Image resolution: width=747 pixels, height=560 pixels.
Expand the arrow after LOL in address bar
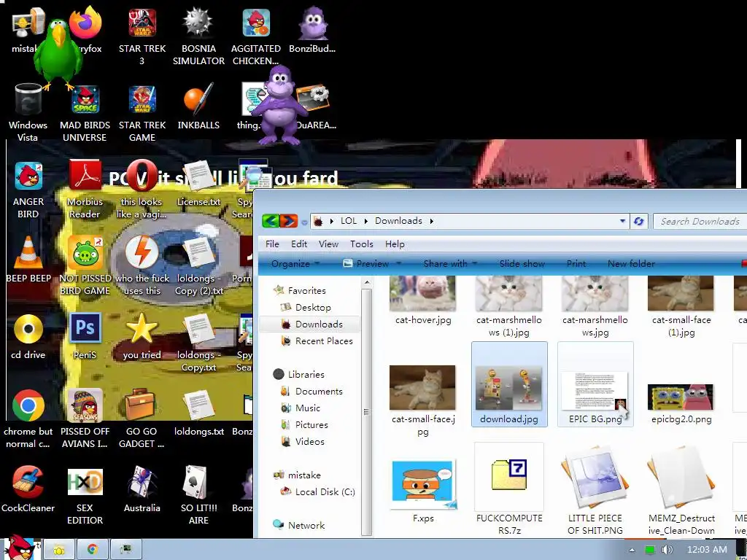click(366, 221)
